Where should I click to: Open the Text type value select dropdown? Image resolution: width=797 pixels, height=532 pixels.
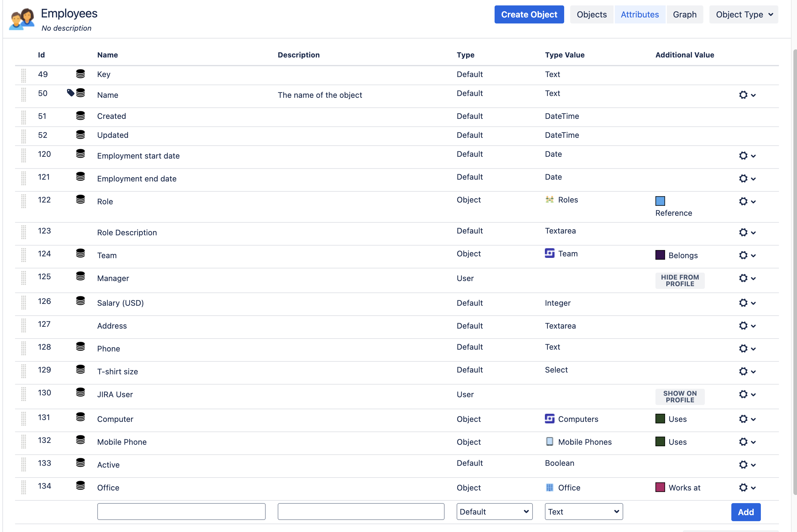tap(583, 511)
